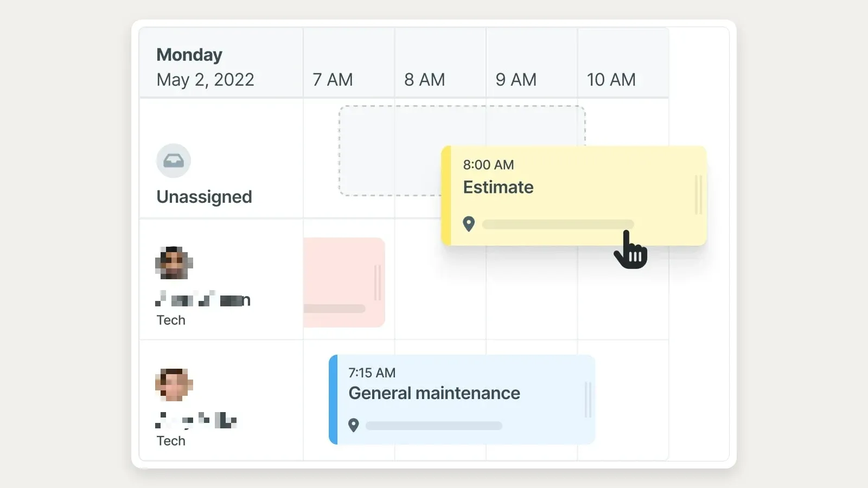This screenshot has width=868, height=488.
Task: Click the 8:00 AM time on Estimate card
Action: 488,165
